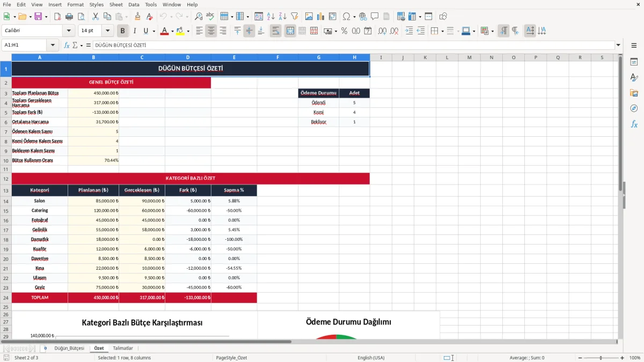Cut the selection with scissors icon
Viewport: 644px width, 362px height.
(x=96, y=17)
